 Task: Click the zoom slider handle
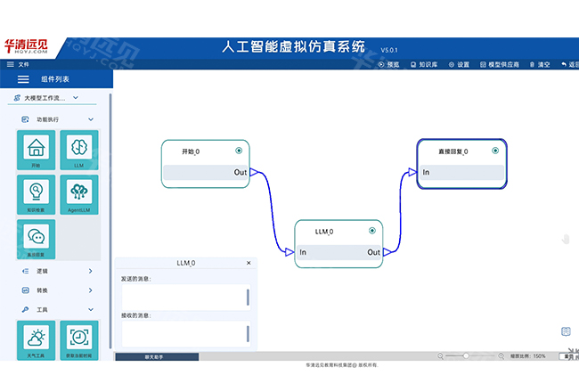point(466,355)
